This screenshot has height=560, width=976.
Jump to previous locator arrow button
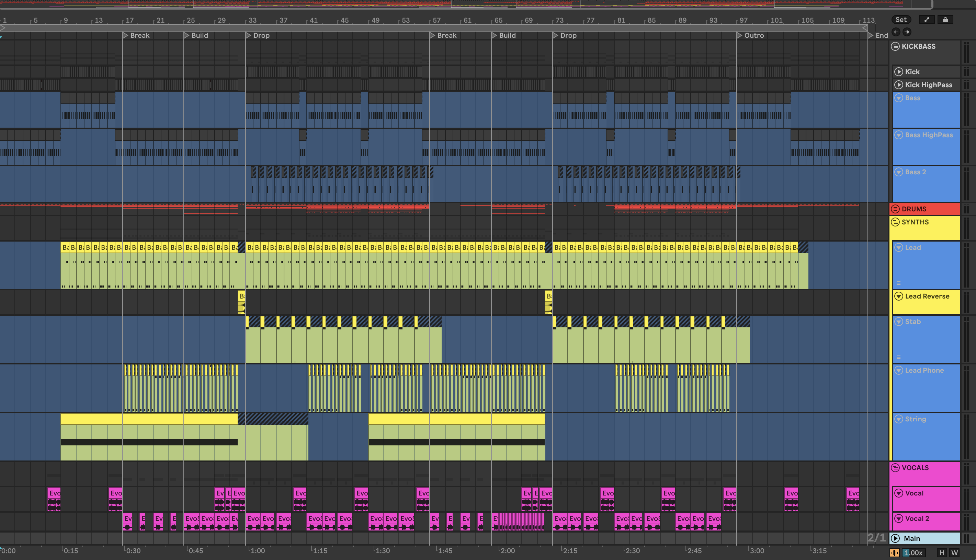click(x=896, y=32)
